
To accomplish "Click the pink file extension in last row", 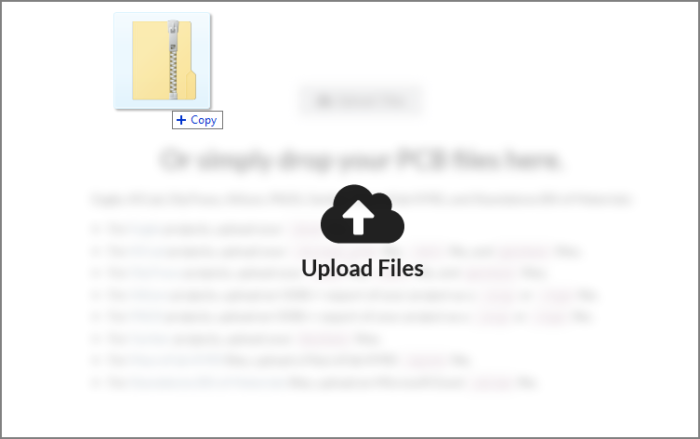I will tap(492, 383).
